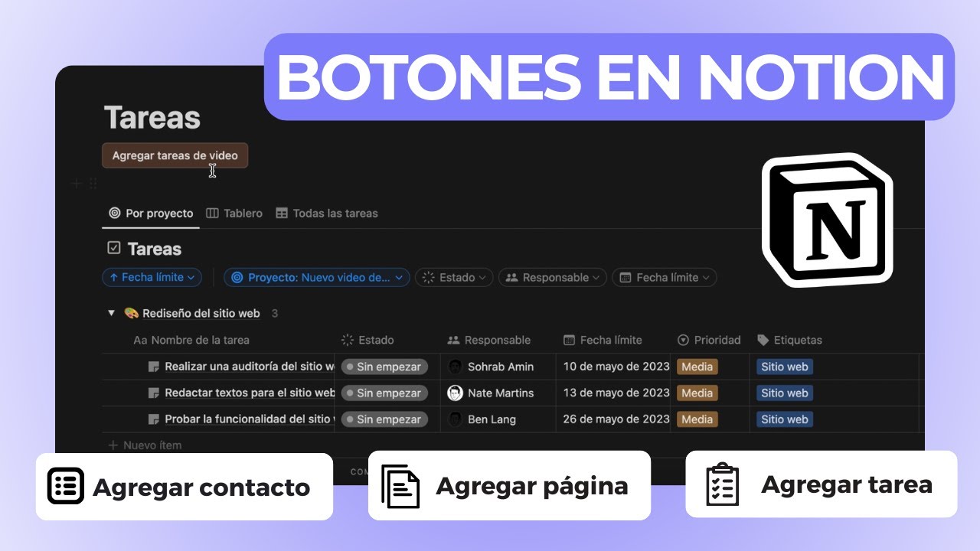Click the Responsable column header
The height and width of the screenshot is (551, 980).
click(x=489, y=340)
